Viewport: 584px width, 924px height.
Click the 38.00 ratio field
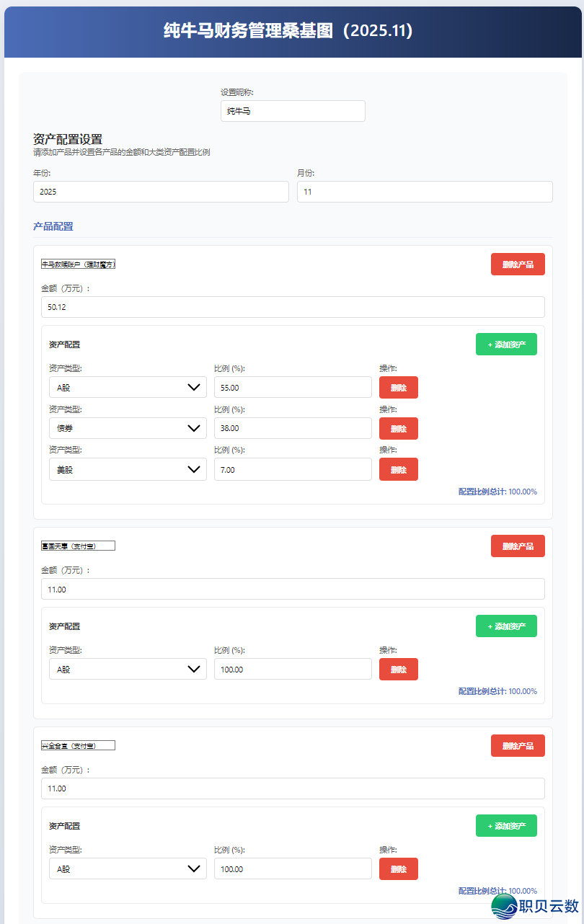[293, 428]
